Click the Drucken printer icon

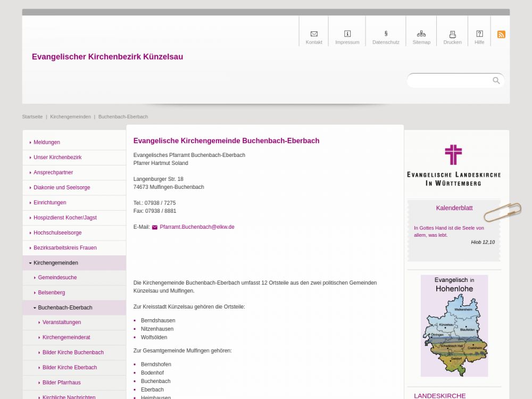[452, 34]
